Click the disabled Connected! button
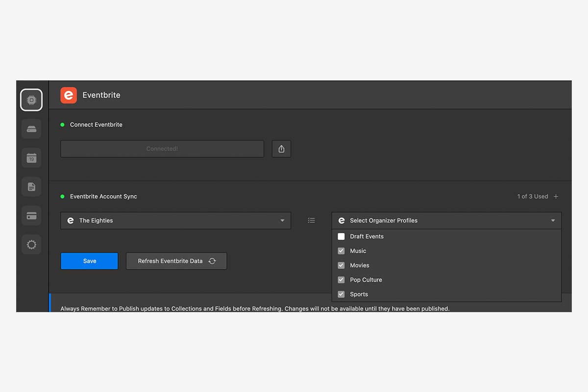 coord(162,149)
